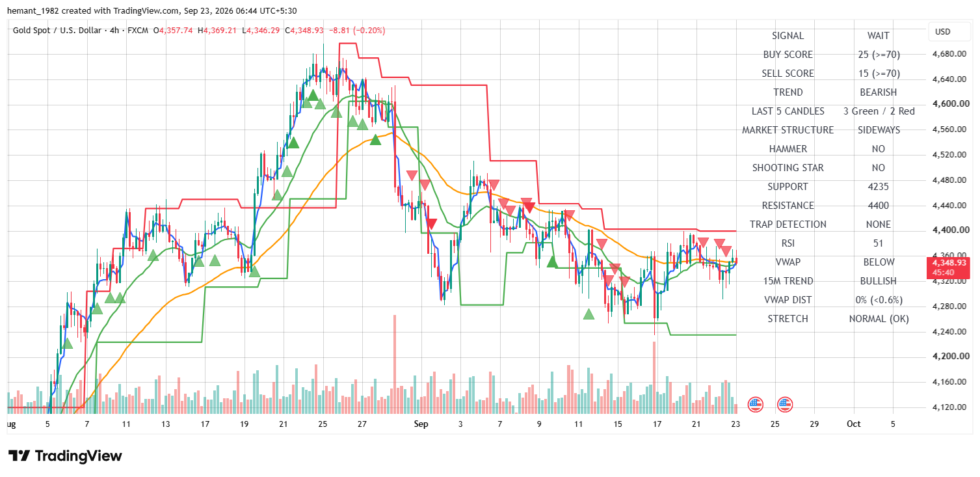Click the Sep label on the date axis
This screenshot has height=477, width=980.
(421, 424)
